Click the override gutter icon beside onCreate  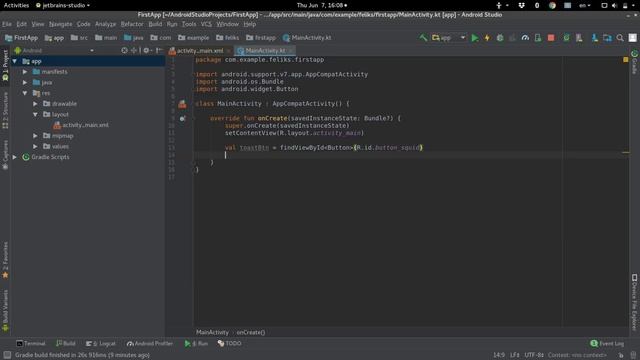(x=182, y=118)
